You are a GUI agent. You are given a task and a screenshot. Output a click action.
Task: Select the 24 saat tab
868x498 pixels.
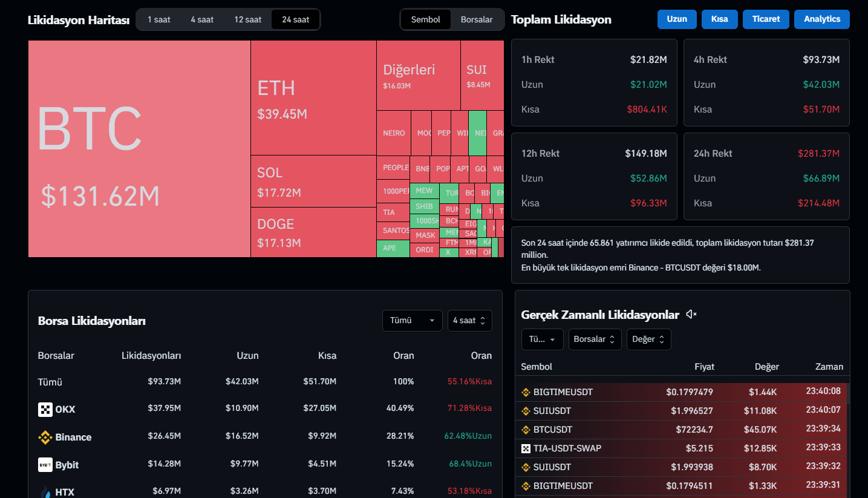click(x=295, y=19)
